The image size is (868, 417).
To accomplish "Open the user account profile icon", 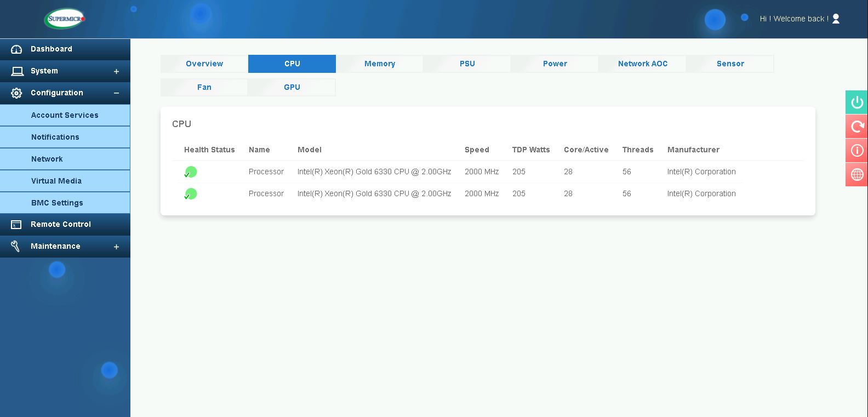I will (836, 19).
